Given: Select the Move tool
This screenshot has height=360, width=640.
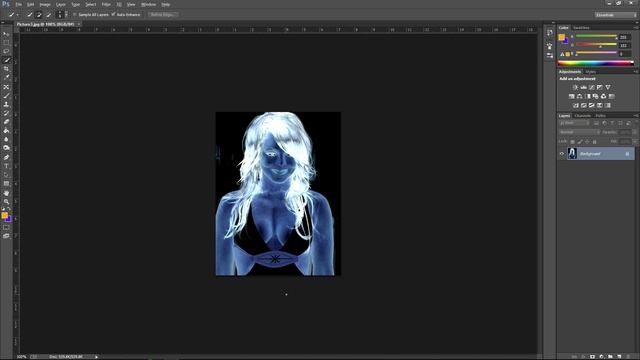Looking at the screenshot, I should click(x=6, y=34).
